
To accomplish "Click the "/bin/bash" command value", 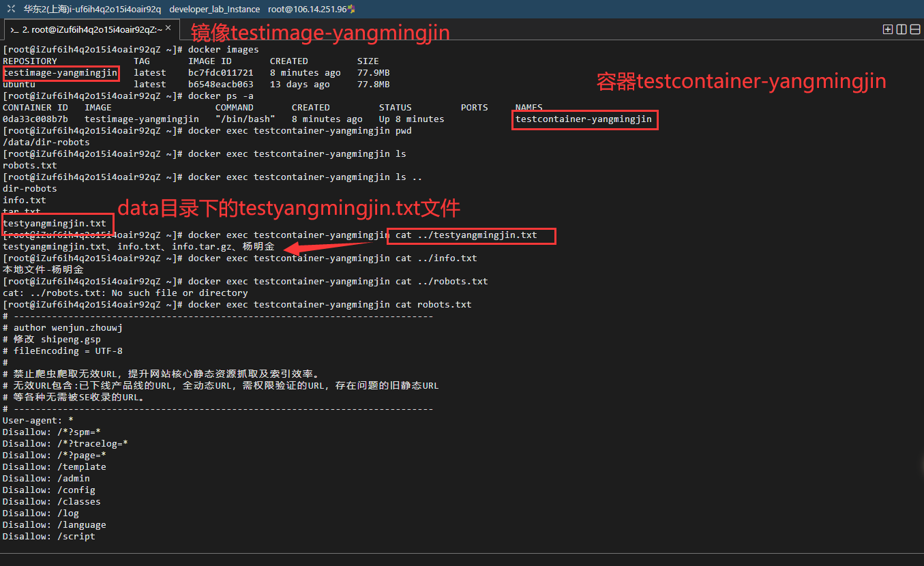I will coord(245,119).
